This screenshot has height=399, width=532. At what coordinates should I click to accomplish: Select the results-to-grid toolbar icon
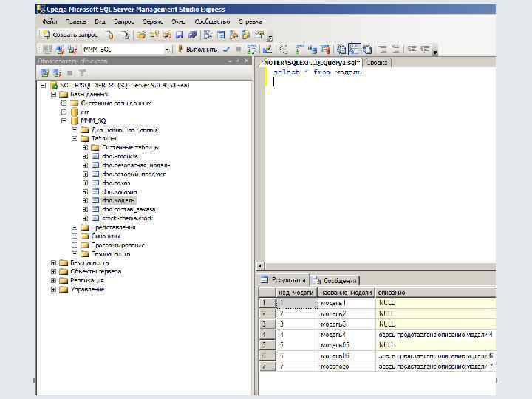(354, 50)
